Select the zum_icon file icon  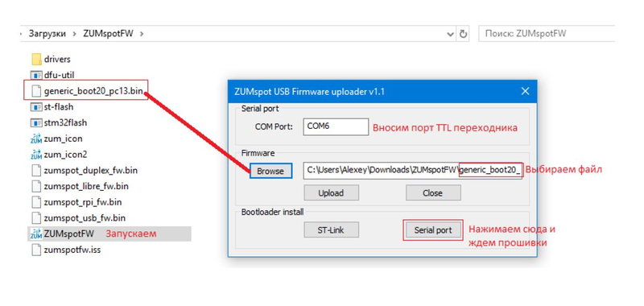pos(36,139)
